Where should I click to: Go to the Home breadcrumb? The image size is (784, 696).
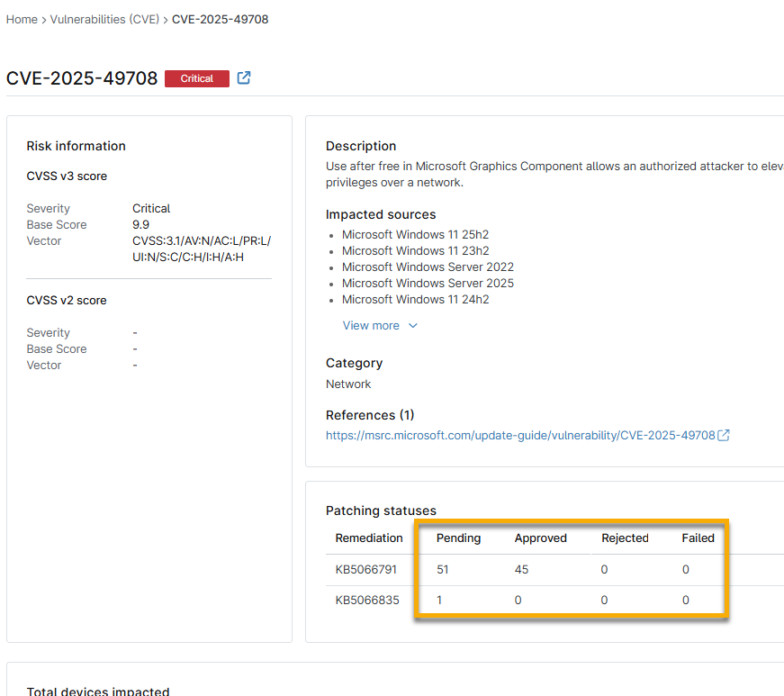tap(22, 19)
